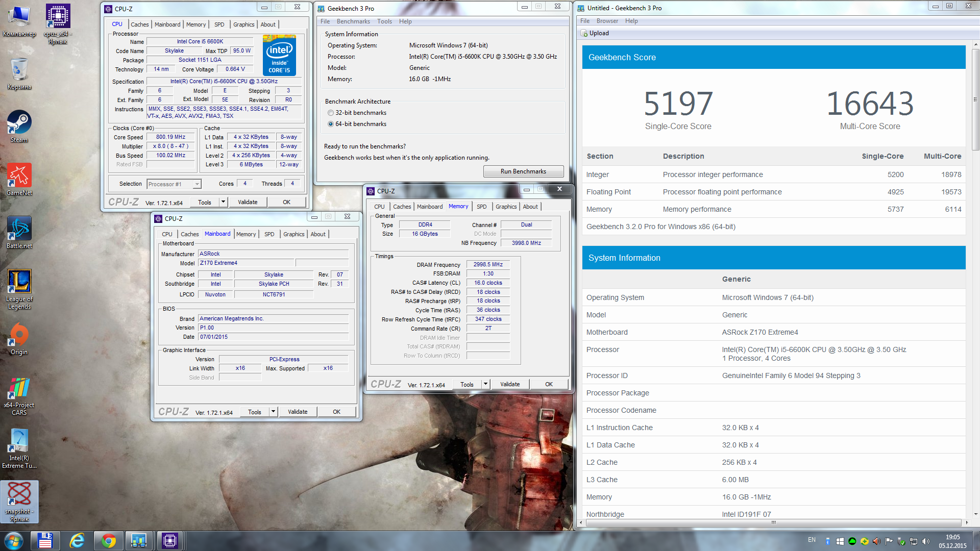Open x64-Project CARS shortcut
Screen dimensions: 980x551
click(x=19, y=397)
